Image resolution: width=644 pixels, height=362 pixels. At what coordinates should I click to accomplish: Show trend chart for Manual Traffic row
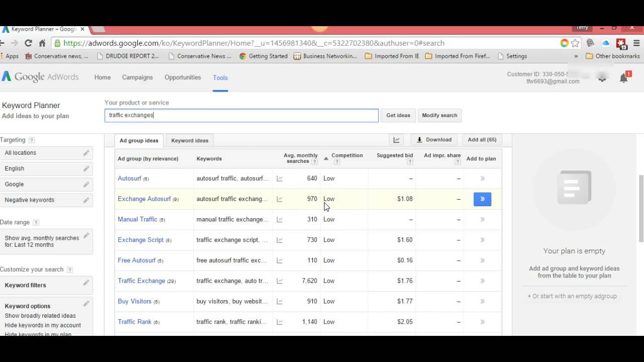coord(280,220)
